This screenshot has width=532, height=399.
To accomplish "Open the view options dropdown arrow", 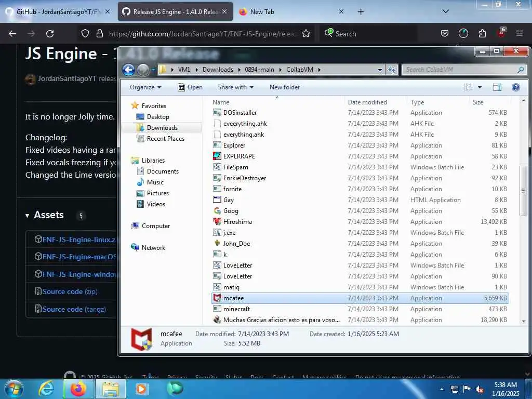I will click(480, 87).
